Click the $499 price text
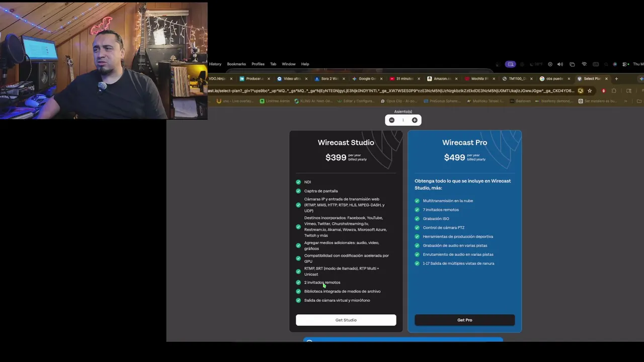Image resolution: width=644 pixels, height=362 pixels. [x=454, y=157]
